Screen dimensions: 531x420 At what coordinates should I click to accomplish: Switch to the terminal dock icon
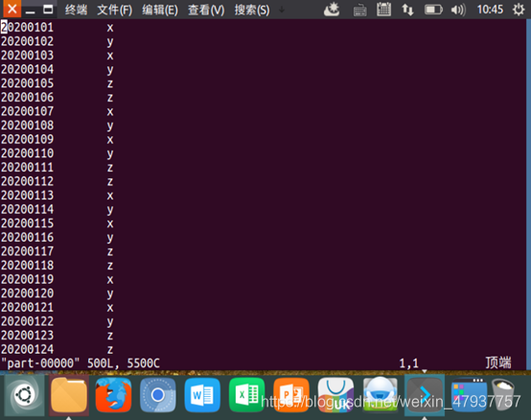(425, 395)
